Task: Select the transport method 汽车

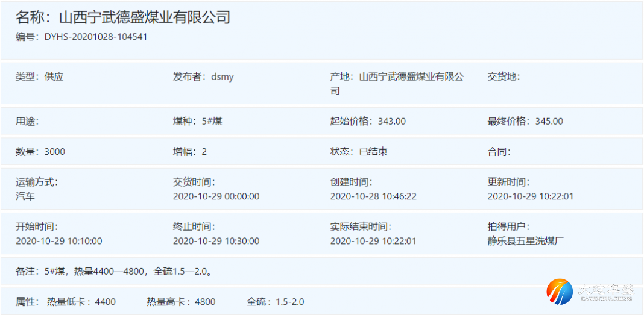Action: coord(25,196)
